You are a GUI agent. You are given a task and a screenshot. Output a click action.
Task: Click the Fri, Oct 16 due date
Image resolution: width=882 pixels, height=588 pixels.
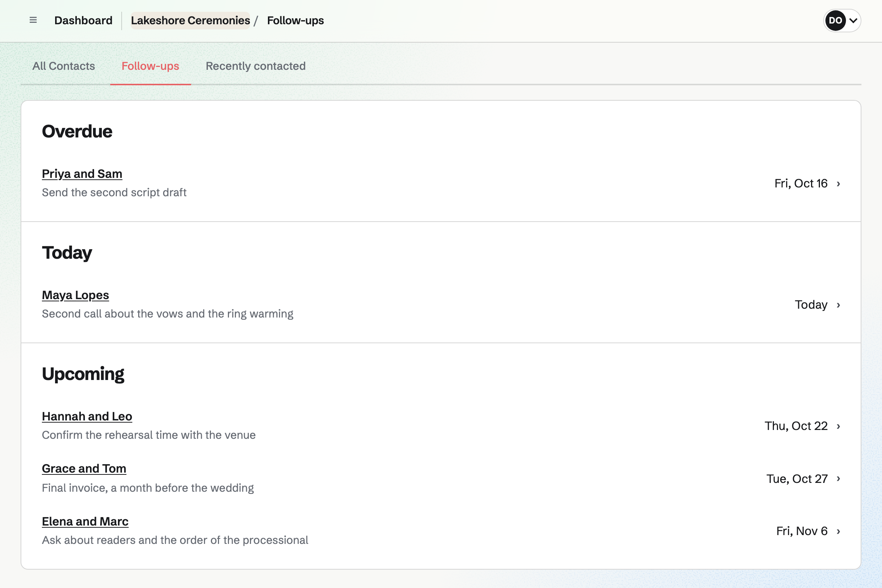801,183
